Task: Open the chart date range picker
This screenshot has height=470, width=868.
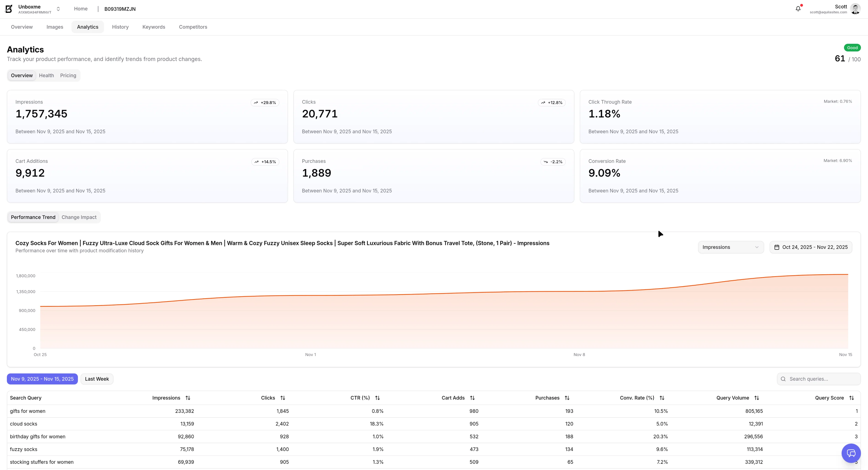Action: coord(811,247)
